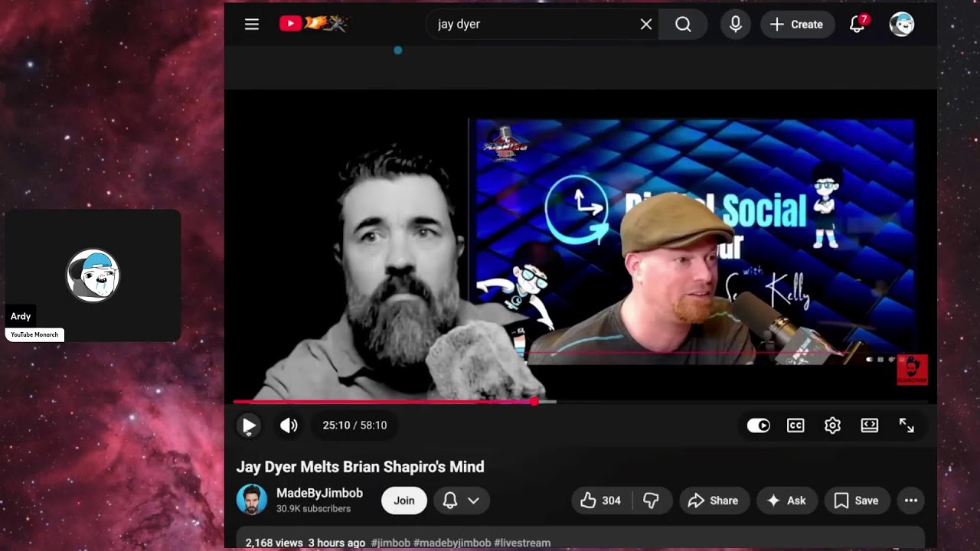Image resolution: width=980 pixels, height=551 pixels.
Task: Click the #jimbob hashtag
Action: (x=390, y=543)
